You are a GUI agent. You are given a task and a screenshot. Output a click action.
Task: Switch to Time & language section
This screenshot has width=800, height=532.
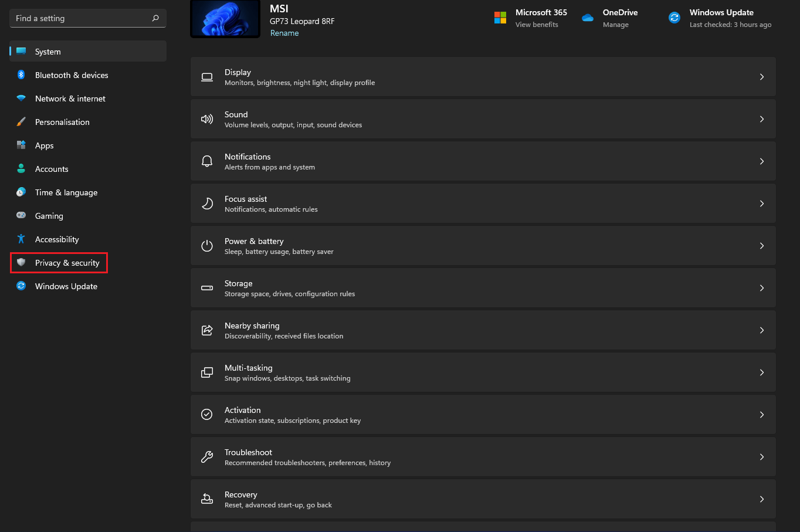point(66,192)
